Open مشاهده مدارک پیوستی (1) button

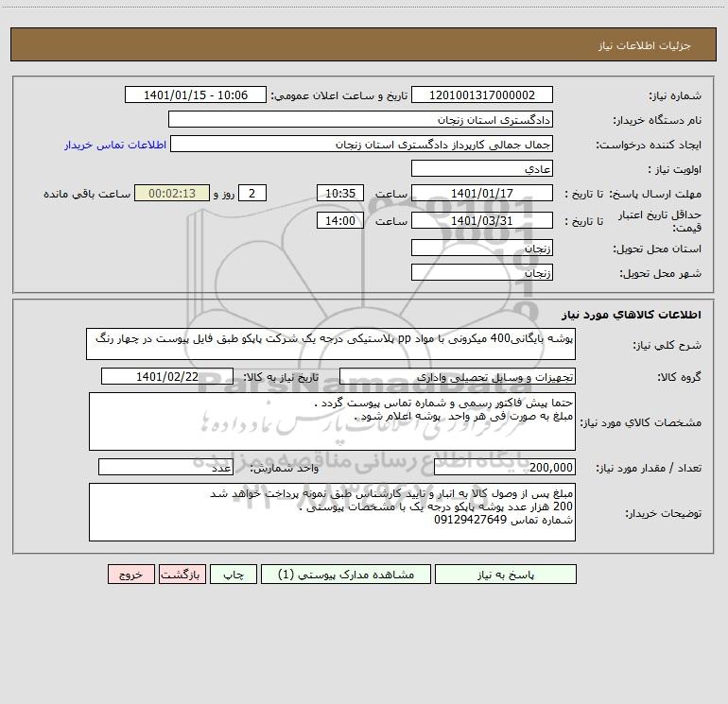pyautogui.click(x=346, y=574)
